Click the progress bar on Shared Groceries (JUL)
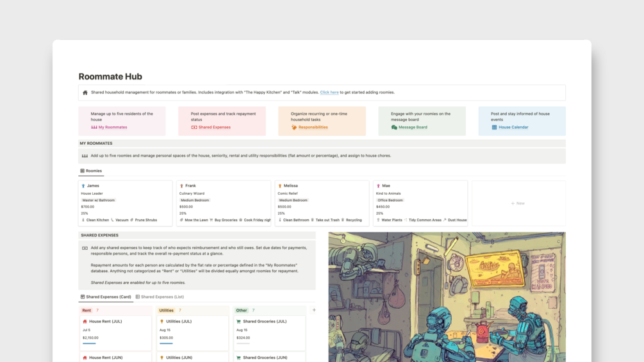 [x=243, y=343]
